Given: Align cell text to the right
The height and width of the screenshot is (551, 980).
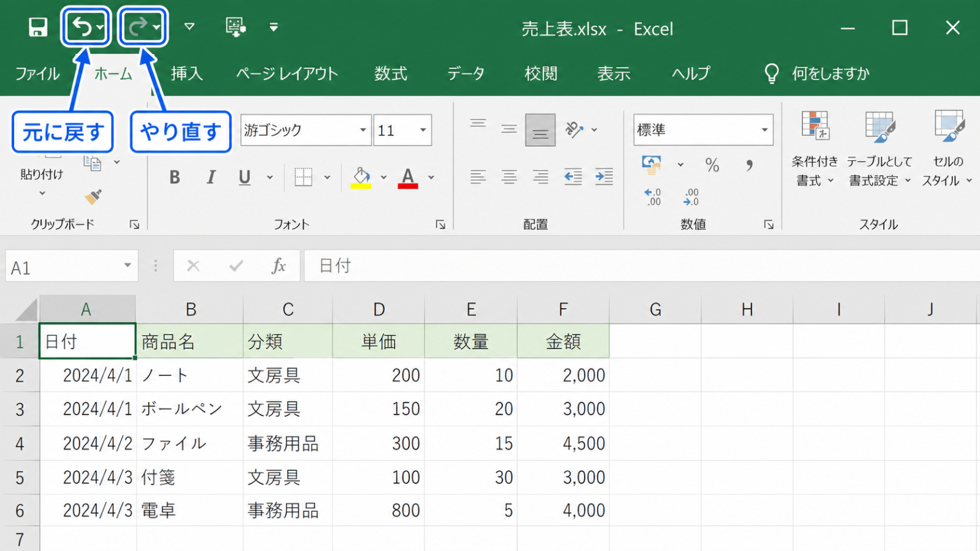Looking at the screenshot, I should [x=540, y=178].
